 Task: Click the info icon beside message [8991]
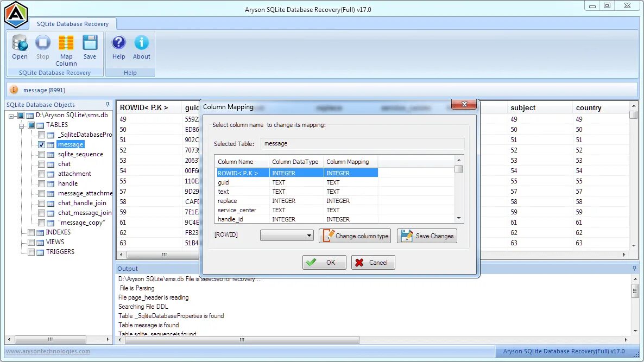click(14, 90)
